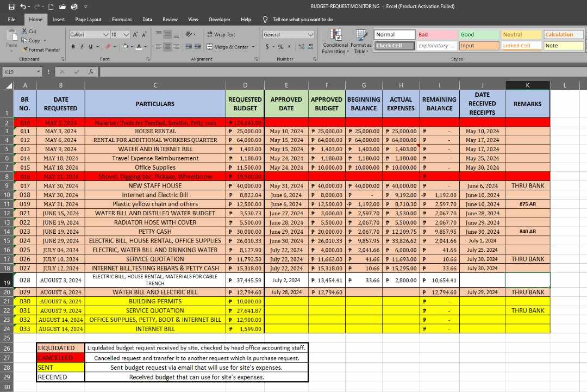Screen dimensions: 587x392
Task: Switch to the Page Layout tab
Action: [x=89, y=20]
